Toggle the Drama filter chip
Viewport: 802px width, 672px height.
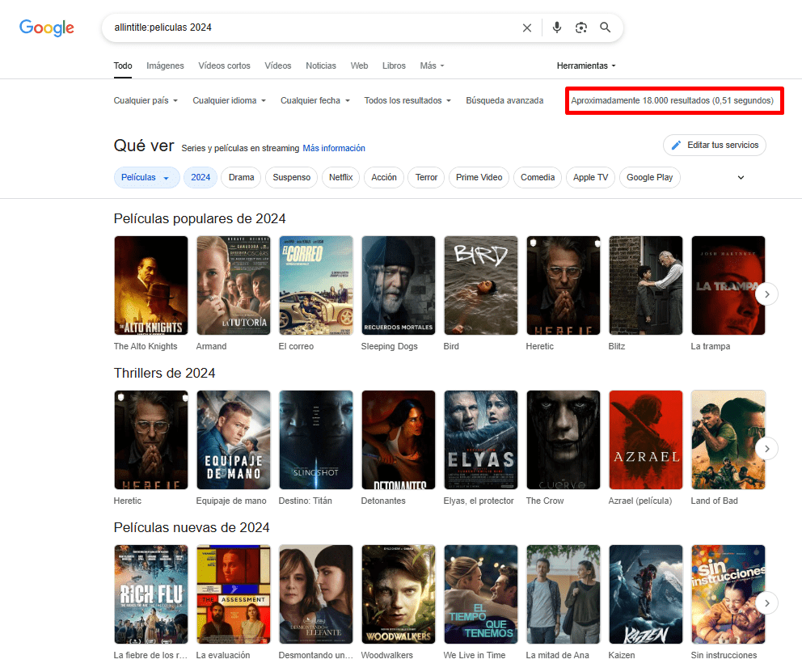[242, 177]
